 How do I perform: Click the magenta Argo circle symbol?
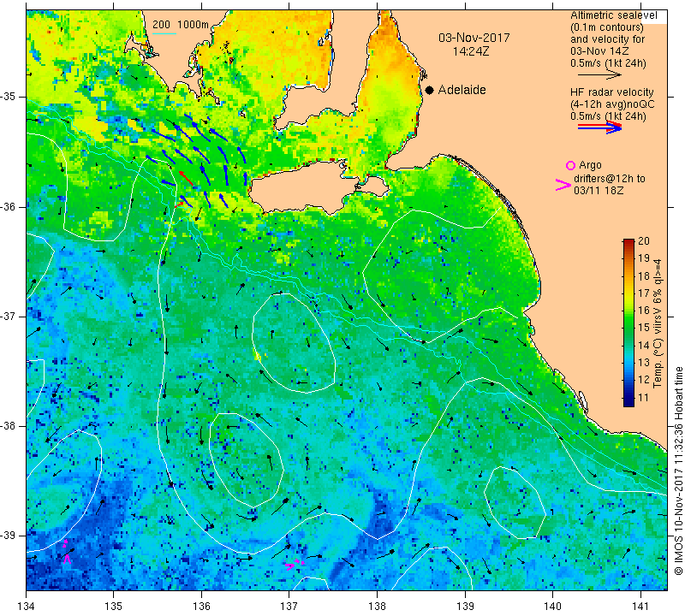point(570,165)
